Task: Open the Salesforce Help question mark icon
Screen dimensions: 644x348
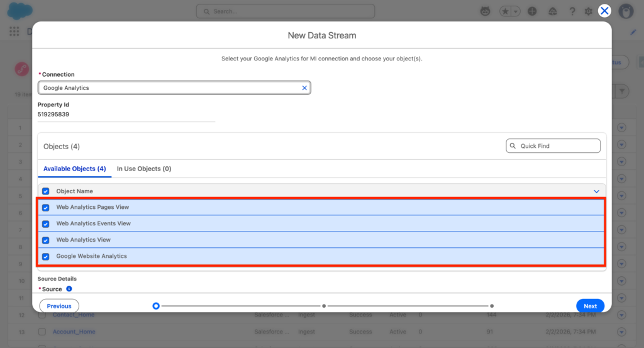Action: pos(572,11)
